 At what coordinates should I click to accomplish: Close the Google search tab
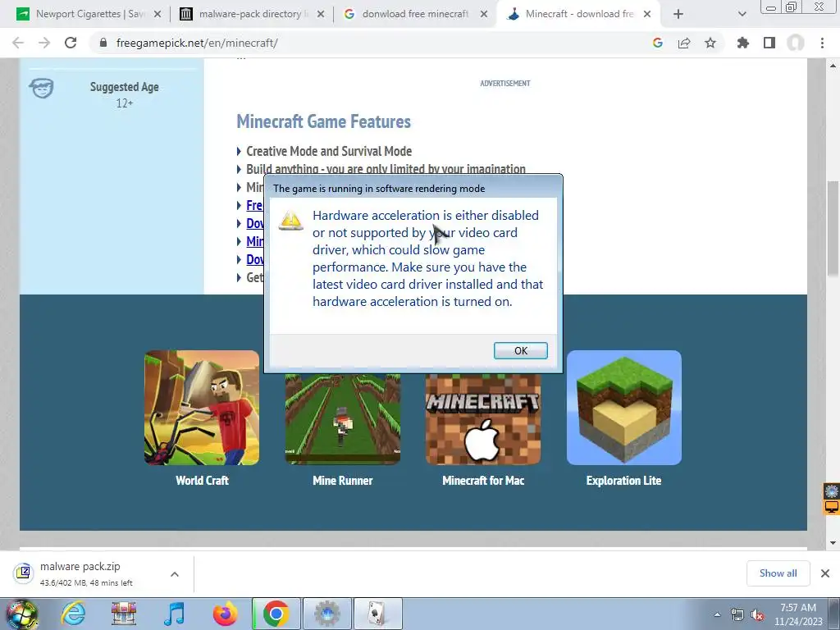coord(484,15)
